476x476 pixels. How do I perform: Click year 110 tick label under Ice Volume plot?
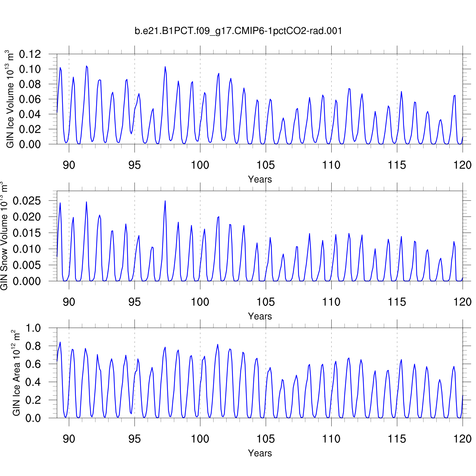pos(331,165)
